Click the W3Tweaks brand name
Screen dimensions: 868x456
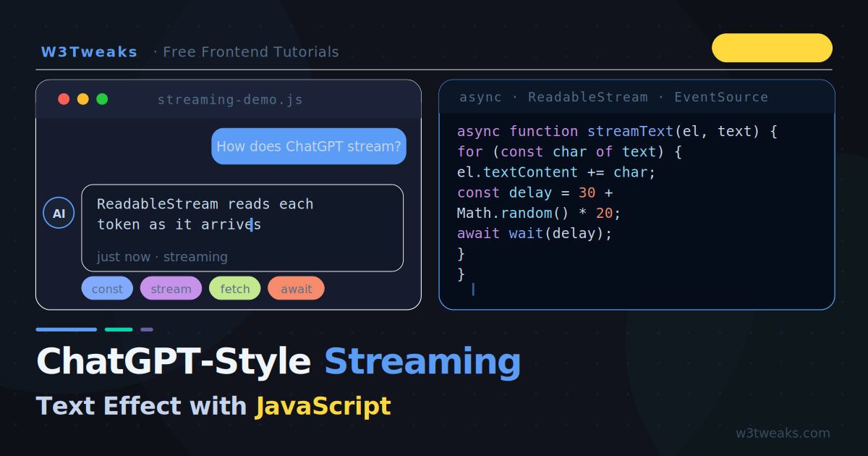pos(89,52)
